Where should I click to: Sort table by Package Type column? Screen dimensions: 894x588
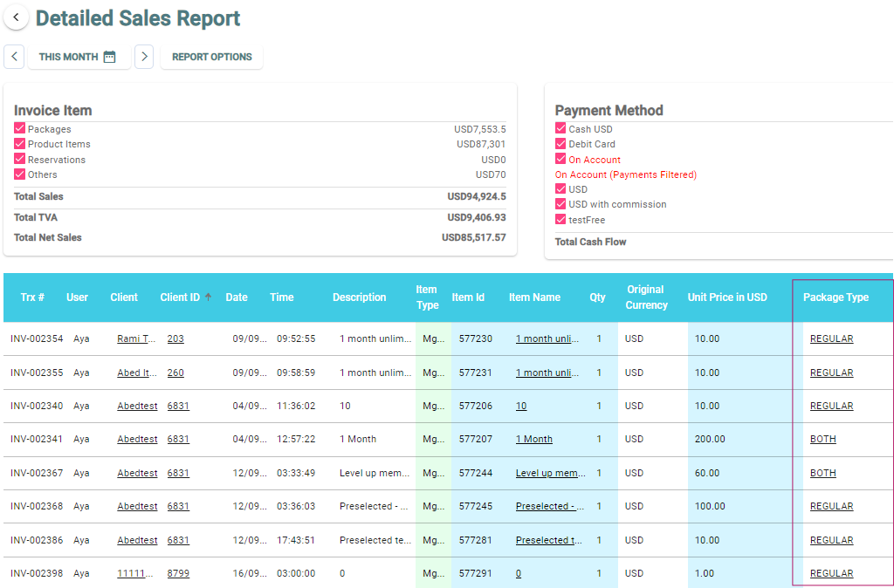click(x=836, y=297)
